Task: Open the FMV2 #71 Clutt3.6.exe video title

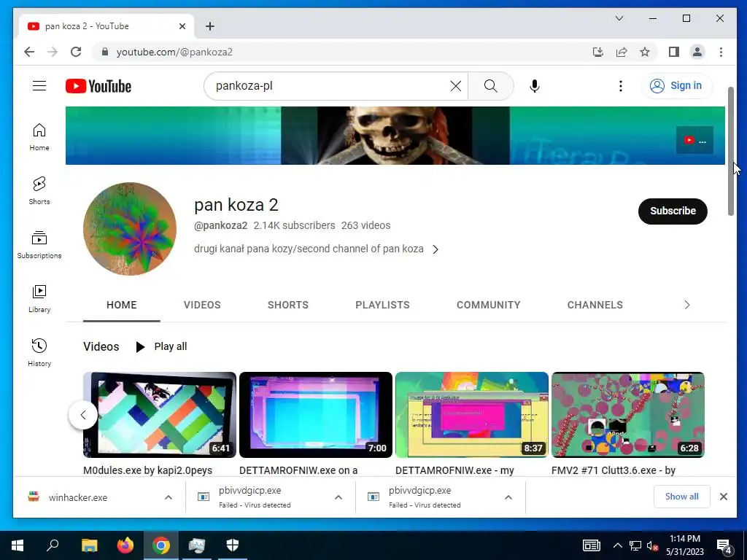Action: [x=613, y=470]
